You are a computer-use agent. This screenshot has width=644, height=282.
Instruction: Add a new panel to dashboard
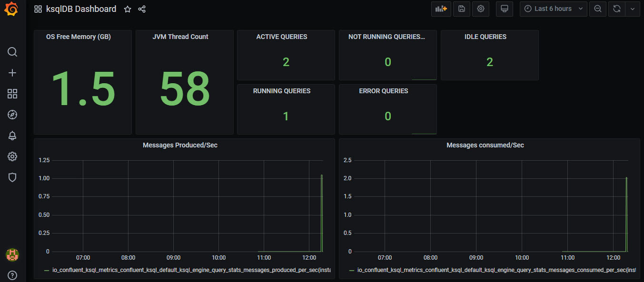[x=441, y=9]
